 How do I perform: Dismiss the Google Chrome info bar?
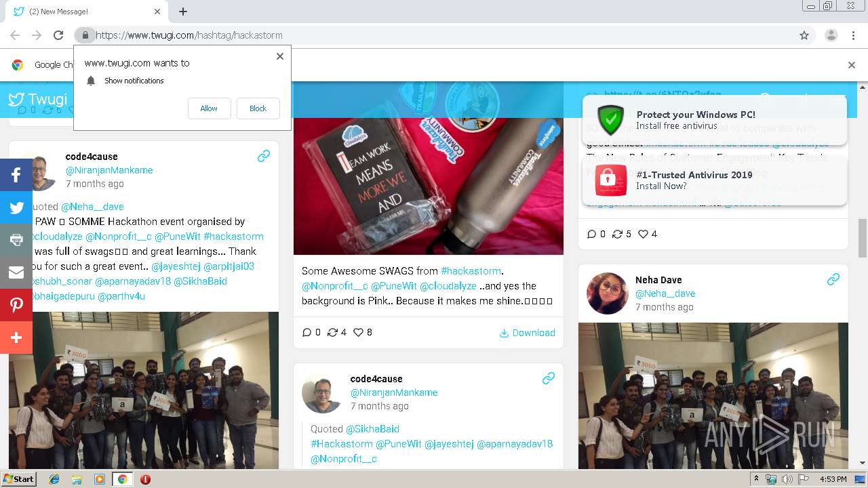852,65
